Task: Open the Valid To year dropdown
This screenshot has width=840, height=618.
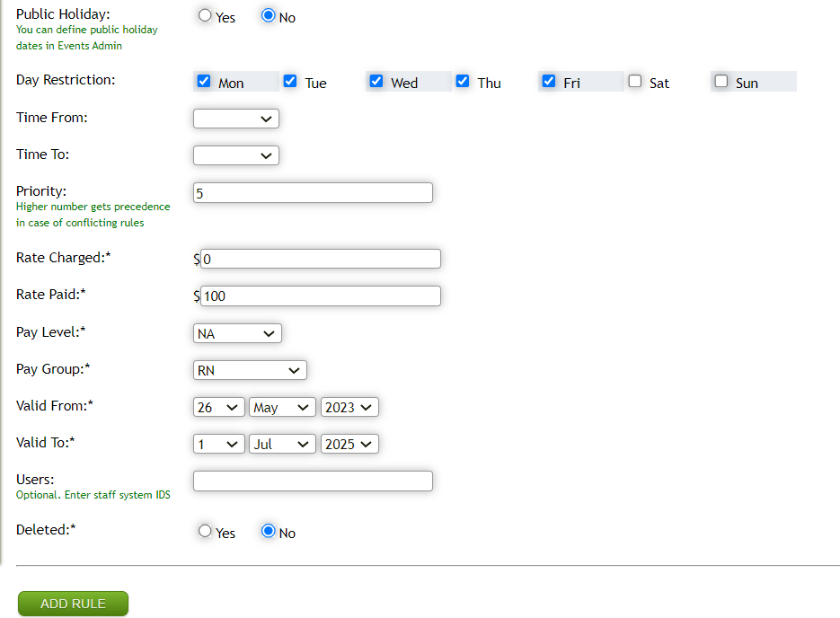Action: click(x=349, y=443)
